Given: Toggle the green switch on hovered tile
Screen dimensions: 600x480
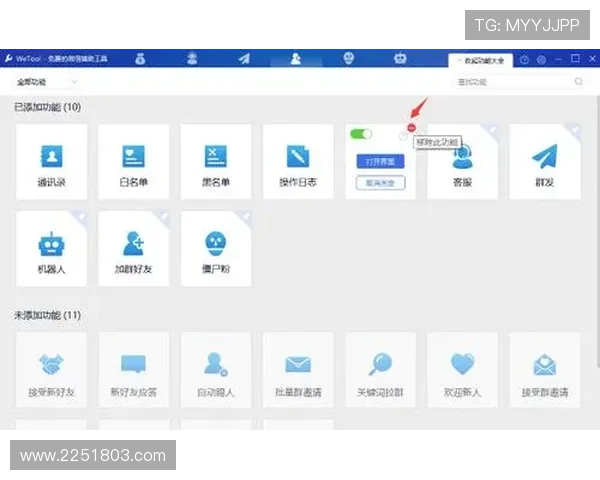Looking at the screenshot, I should click(x=360, y=134).
